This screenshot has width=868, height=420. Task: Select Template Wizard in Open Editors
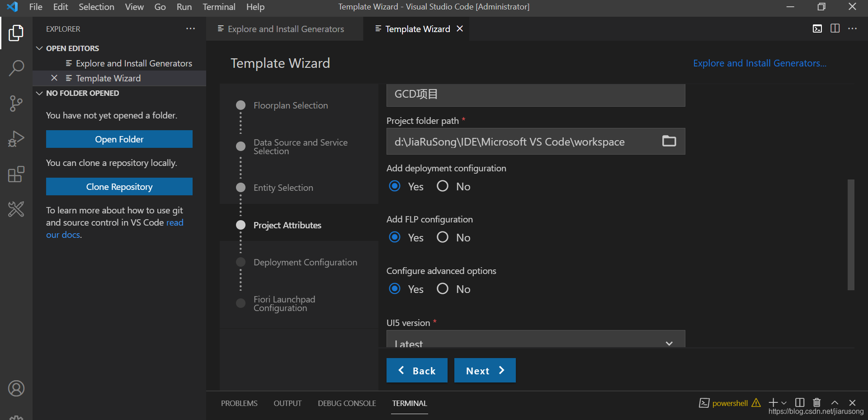119,78
